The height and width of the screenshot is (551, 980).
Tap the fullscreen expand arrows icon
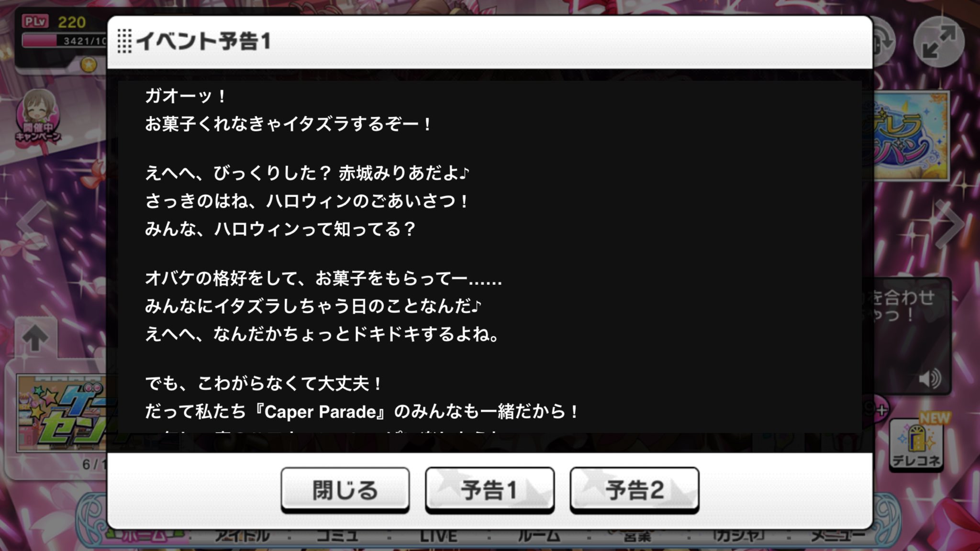tap(938, 42)
